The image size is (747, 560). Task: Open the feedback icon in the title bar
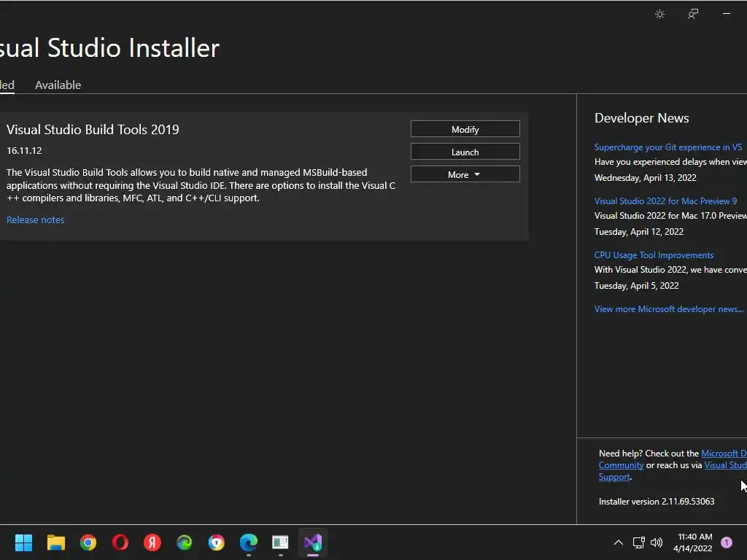coord(693,15)
